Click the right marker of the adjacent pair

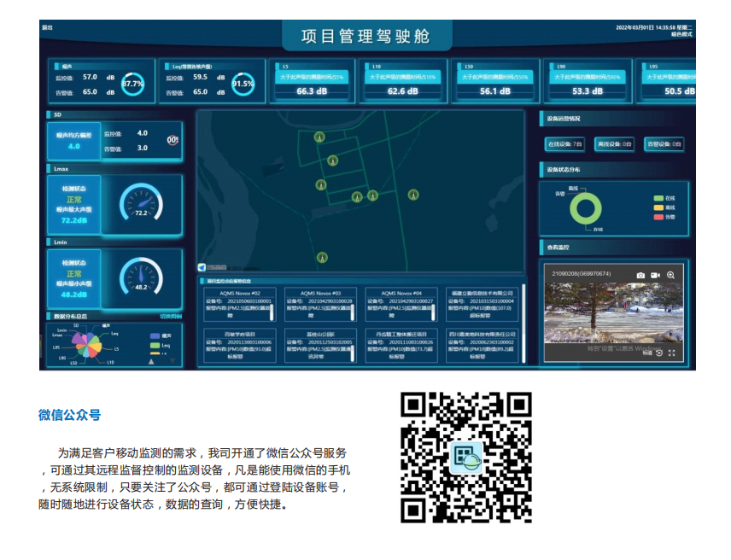372,195
